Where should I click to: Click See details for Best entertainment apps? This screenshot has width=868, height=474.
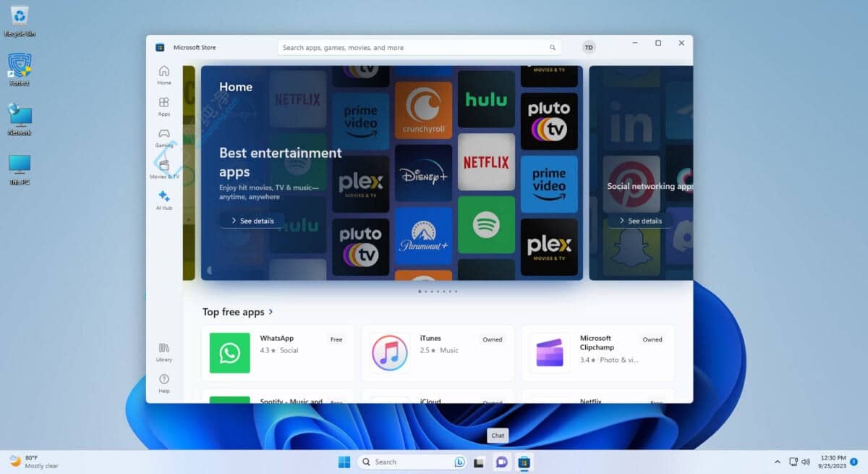click(x=252, y=221)
